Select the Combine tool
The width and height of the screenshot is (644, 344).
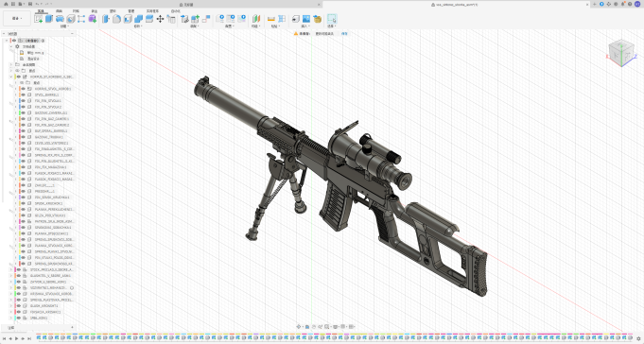point(138,19)
